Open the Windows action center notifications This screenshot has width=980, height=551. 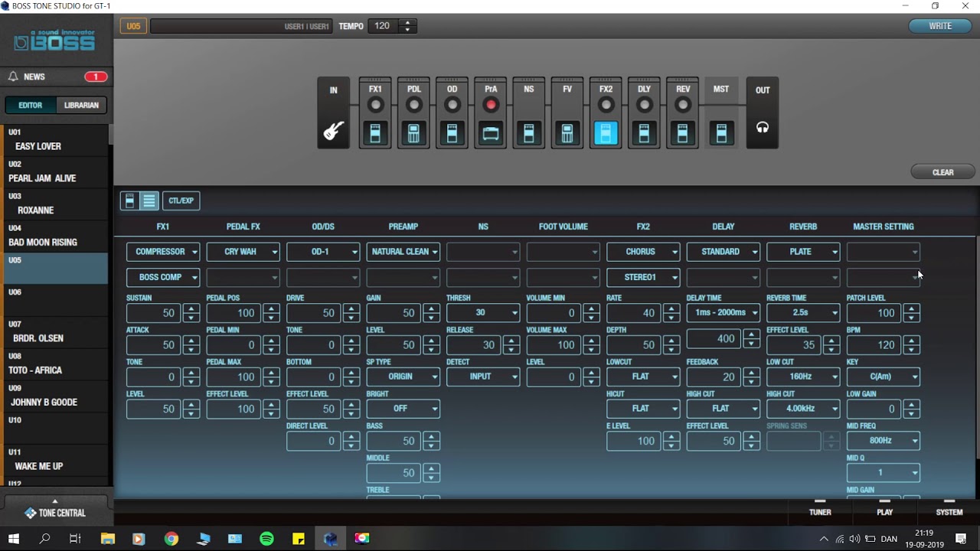tap(961, 539)
